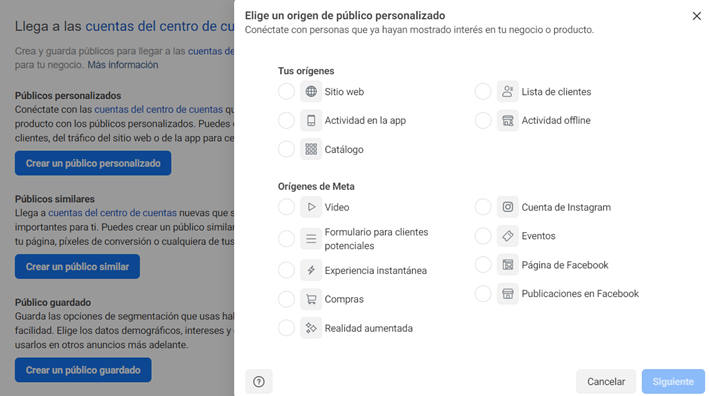Click the Catálogo grid icon
This screenshot has height=396, width=709.
point(311,149)
